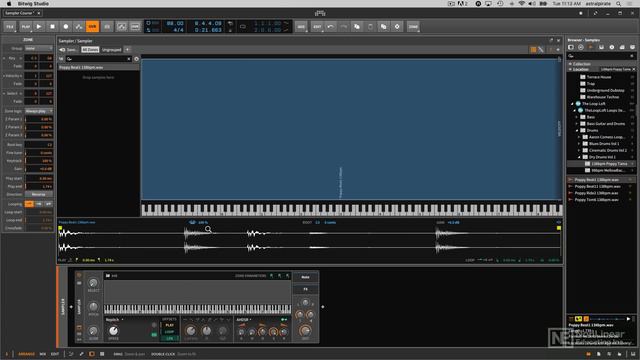Viewport: 640px width, 360px height.
Task: Enable the first Looping mode toggle
Action: tap(29, 204)
